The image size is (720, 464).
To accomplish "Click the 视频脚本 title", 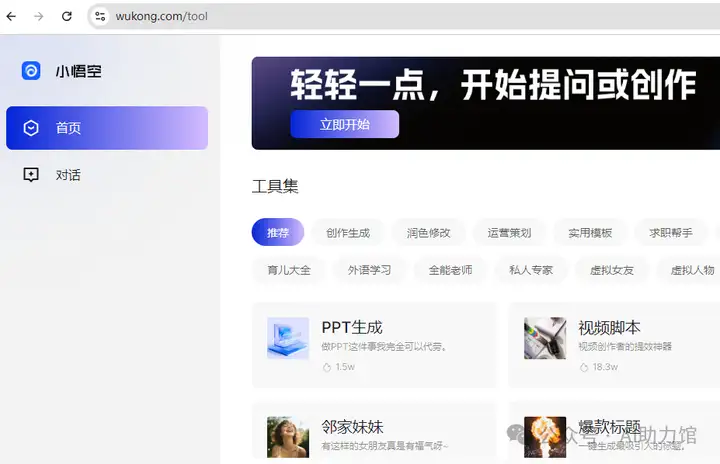I will point(609,328).
